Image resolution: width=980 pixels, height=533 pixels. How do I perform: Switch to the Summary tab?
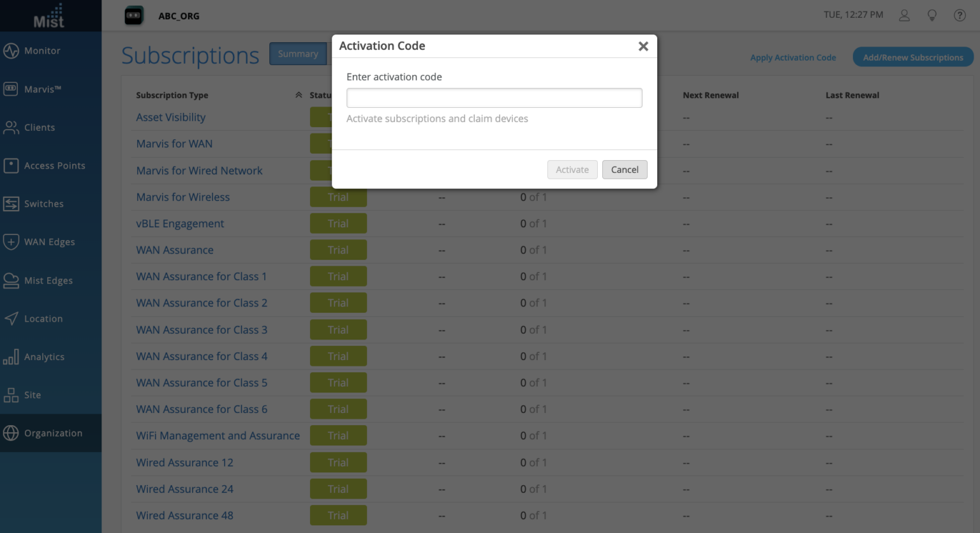click(298, 54)
